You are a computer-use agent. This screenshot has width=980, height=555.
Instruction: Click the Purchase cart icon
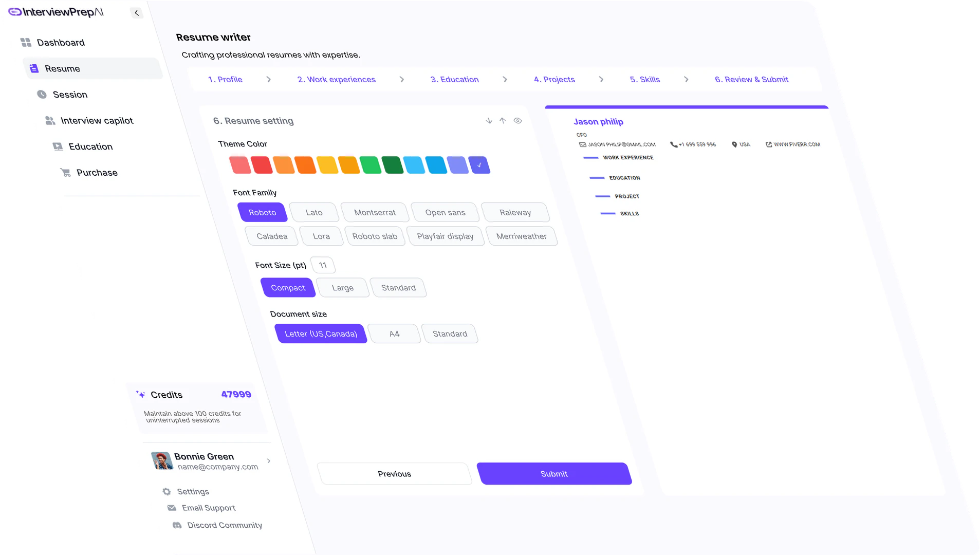65,173
